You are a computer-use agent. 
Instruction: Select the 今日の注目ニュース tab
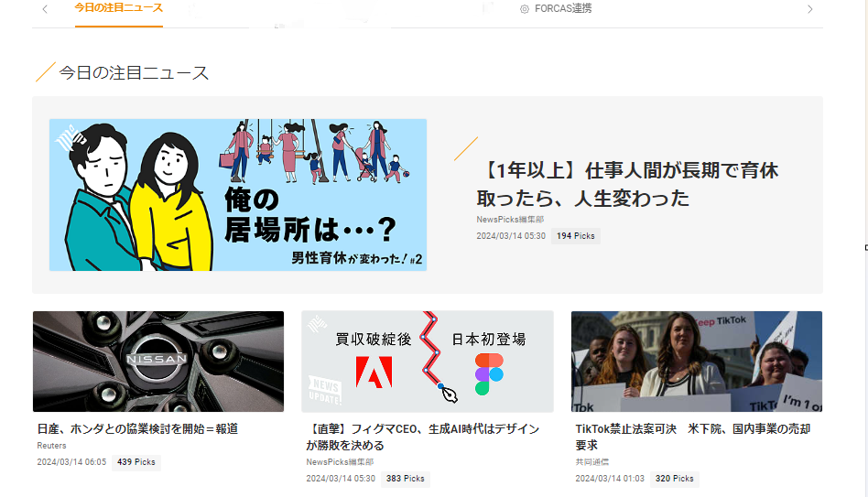tap(119, 8)
